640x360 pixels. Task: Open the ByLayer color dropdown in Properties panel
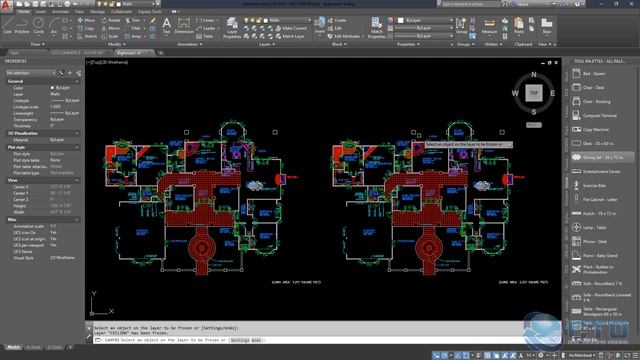(x=425, y=20)
